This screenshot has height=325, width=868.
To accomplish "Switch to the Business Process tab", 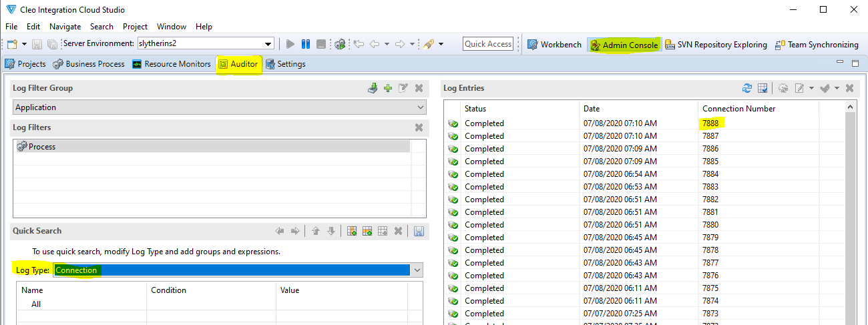I will (x=89, y=64).
